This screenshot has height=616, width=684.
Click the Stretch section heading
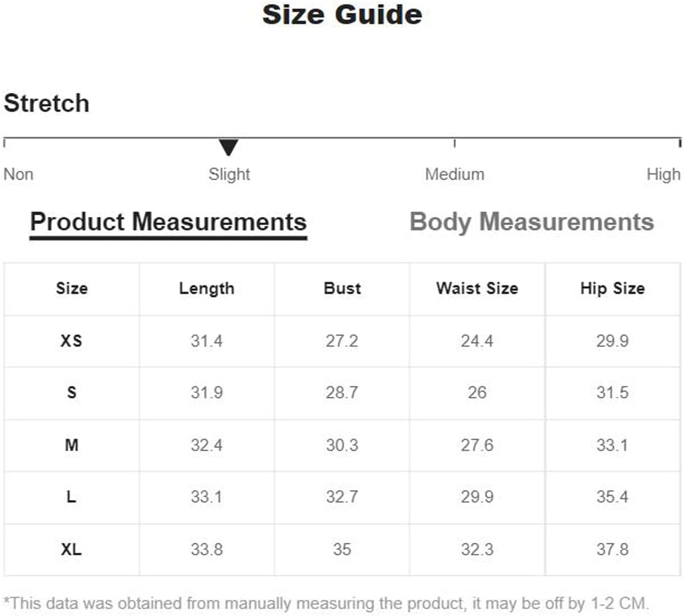(47, 103)
